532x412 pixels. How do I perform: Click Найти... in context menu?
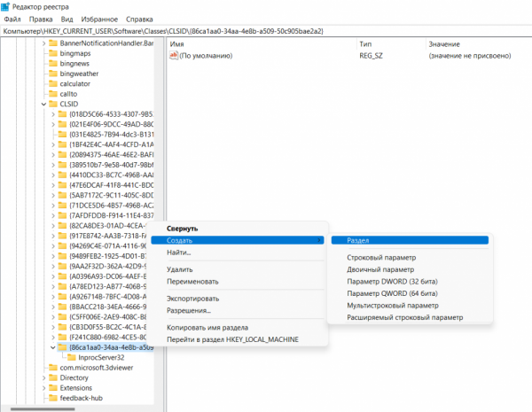coord(178,253)
